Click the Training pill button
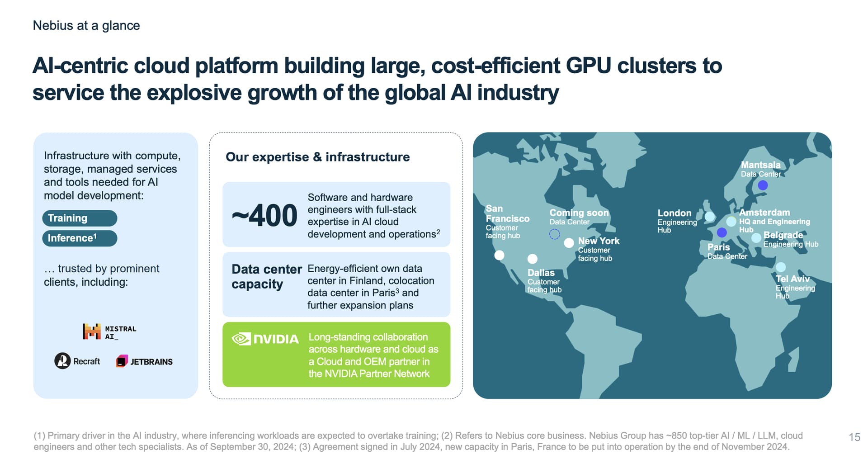 click(x=80, y=218)
